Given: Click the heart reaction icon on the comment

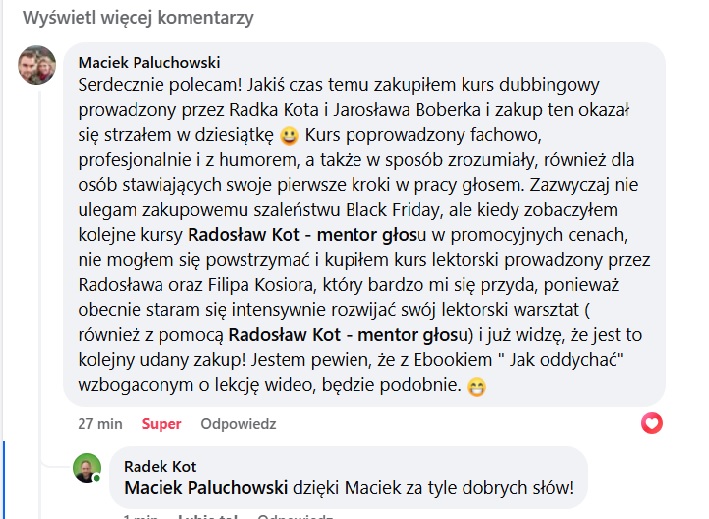Looking at the screenshot, I should point(651,423).
